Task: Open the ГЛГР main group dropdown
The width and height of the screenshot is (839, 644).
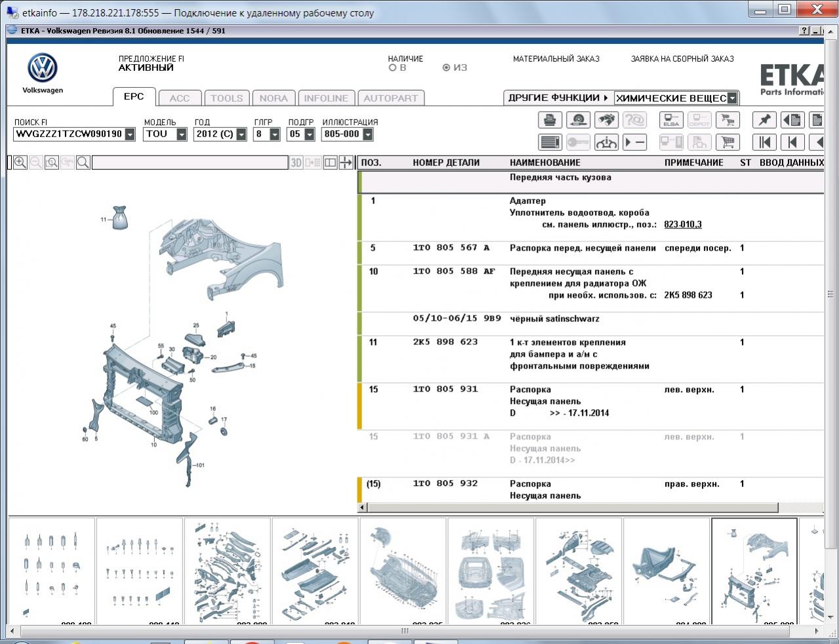Action: coord(275,134)
